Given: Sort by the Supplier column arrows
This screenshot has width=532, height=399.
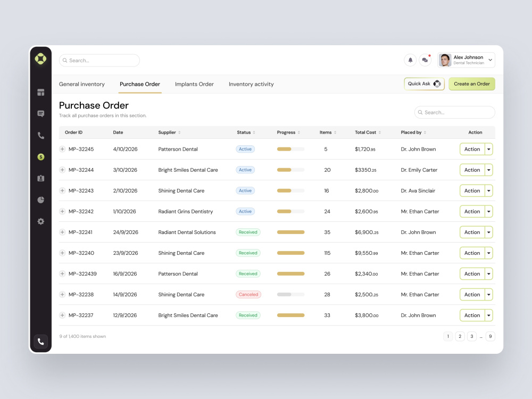Looking at the screenshot, I should [x=179, y=132].
